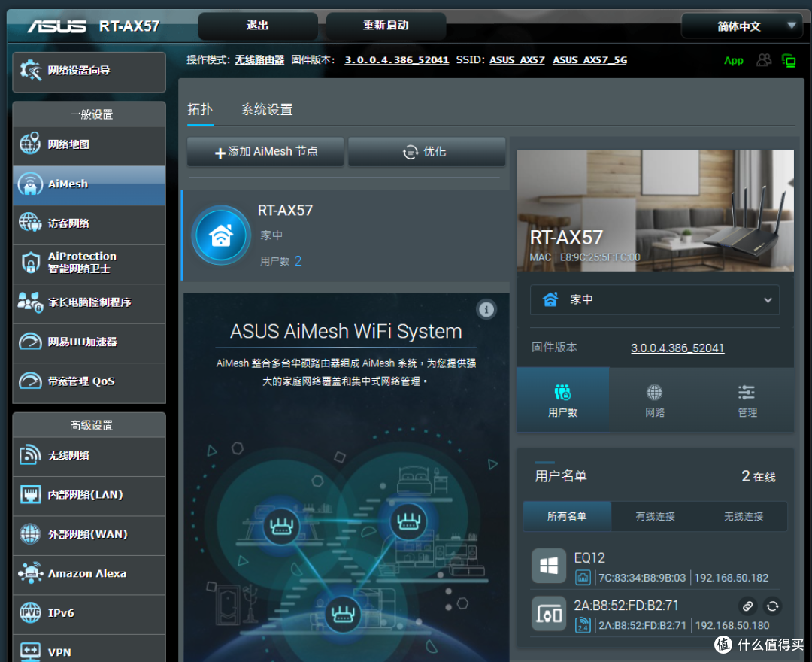Filter clients by 有线连接
Screen dimensions: 812x662
point(655,516)
